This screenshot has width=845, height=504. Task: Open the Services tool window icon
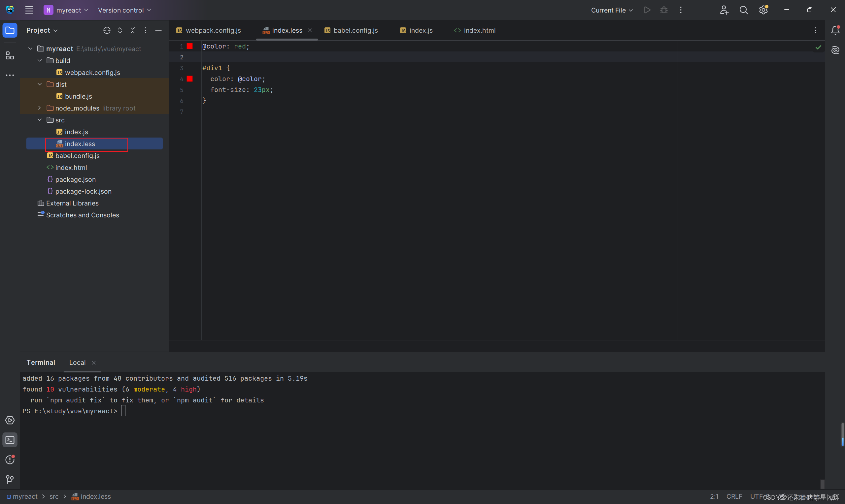[x=10, y=420]
